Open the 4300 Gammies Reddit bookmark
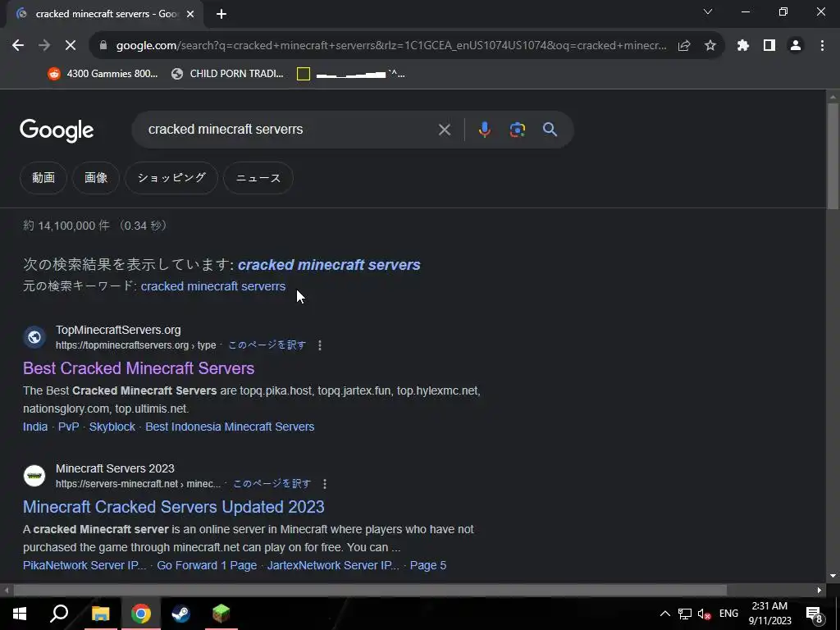 [x=103, y=74]
